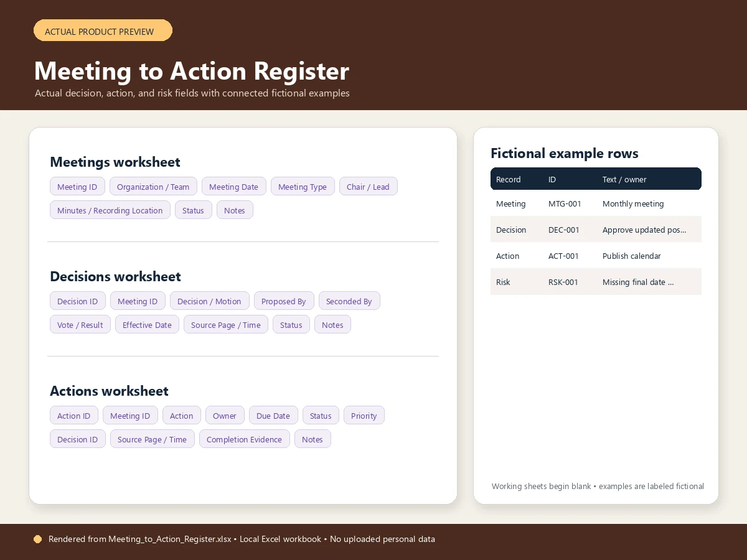The width and height of the screenshot is (747, 560).
Task: Click the ACT-001 cell
Action: (x=563, y=256)
